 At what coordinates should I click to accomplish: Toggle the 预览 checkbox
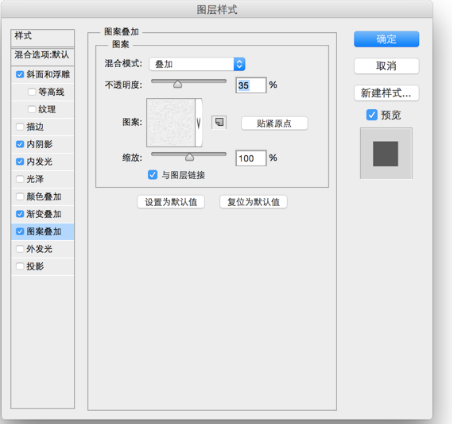(372, 115)
